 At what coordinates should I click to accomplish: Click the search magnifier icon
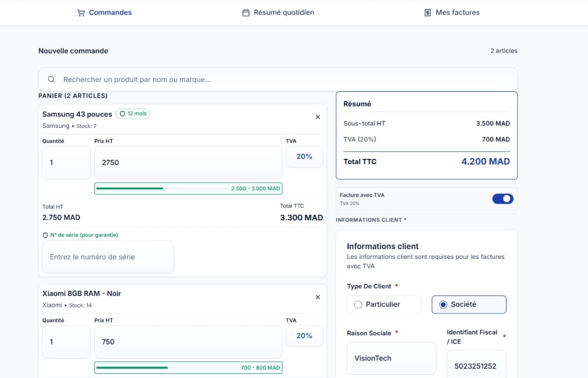click(x=51, y=79)
